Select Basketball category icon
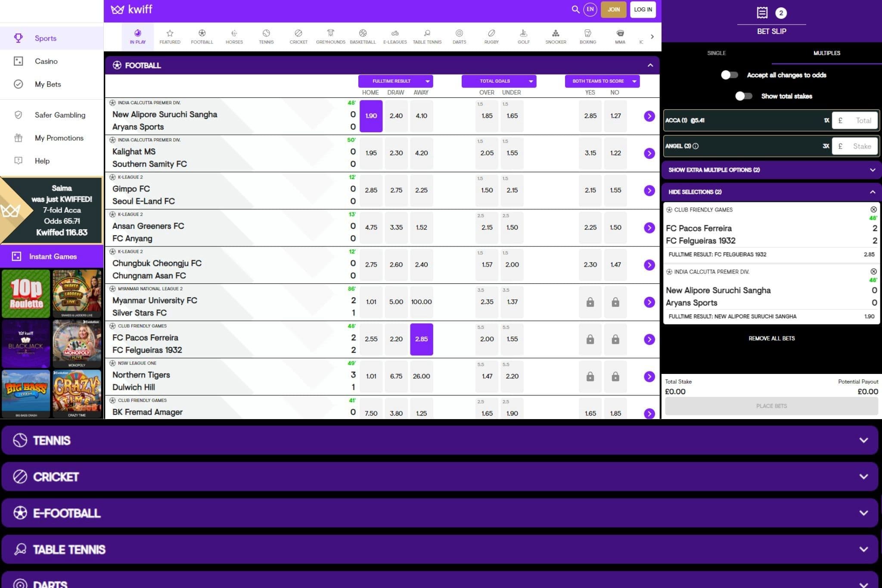This screenshot has height=588, width=882. [363, 37]
